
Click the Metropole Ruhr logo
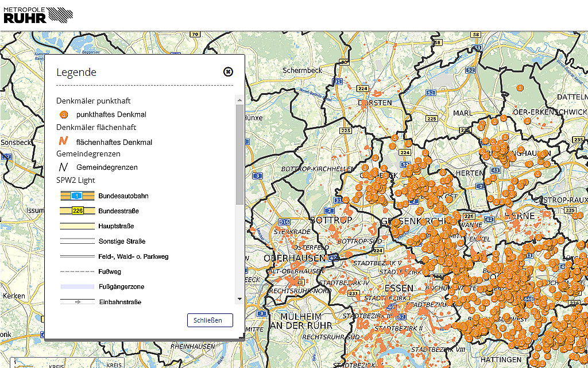(38, 14)
